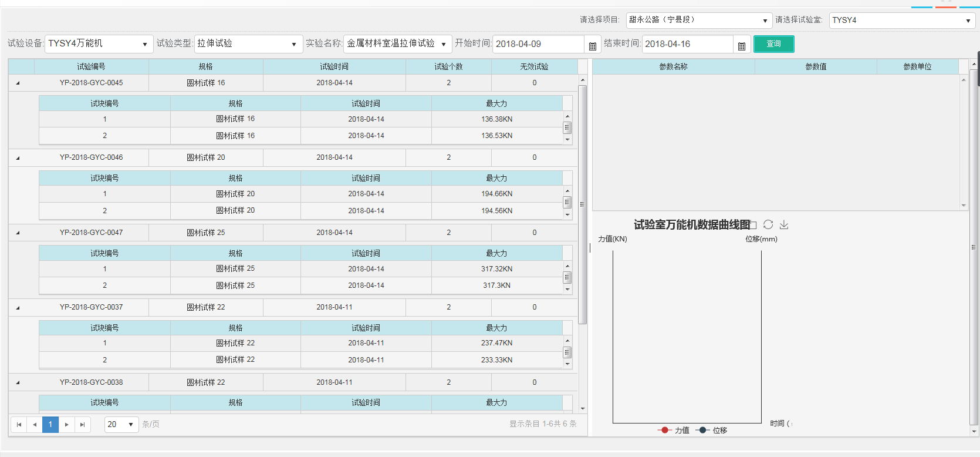Jump to the last results page

tap(82, 424)
